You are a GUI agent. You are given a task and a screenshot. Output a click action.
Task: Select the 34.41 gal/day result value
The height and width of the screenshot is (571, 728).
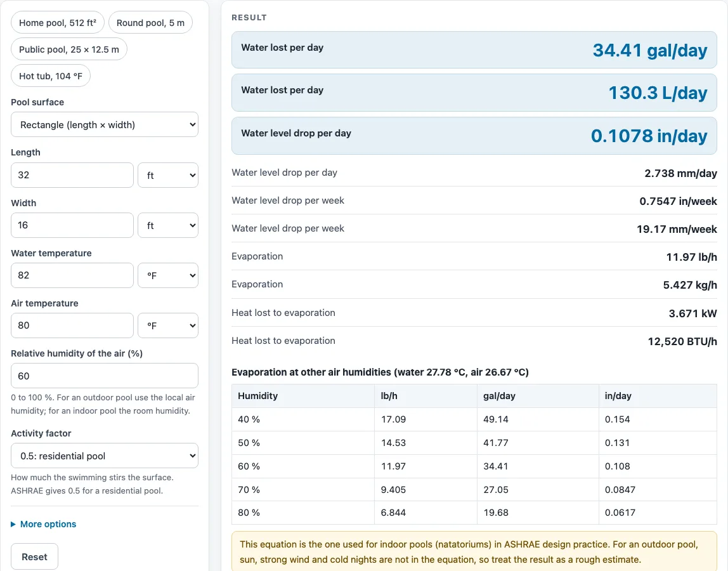click(x=650, y=50)
